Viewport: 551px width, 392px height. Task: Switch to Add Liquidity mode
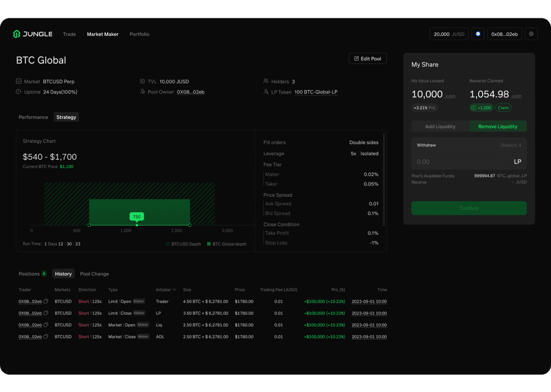pyautogui.click(x=440, y=127)
